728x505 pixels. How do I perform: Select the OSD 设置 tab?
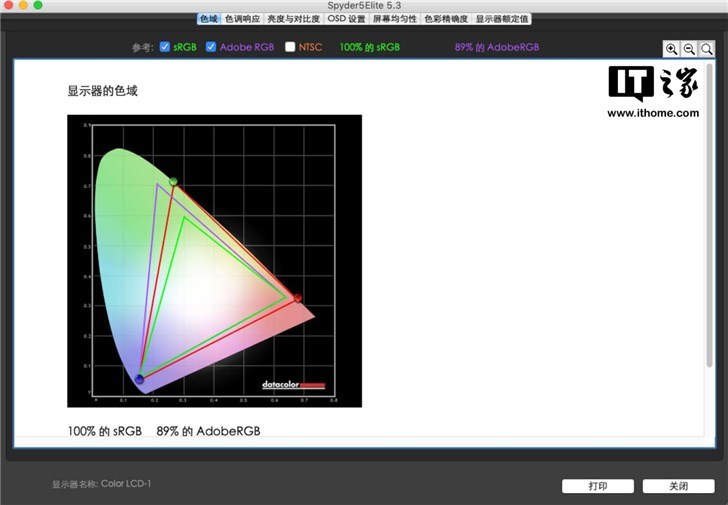(x=346, y=19)
